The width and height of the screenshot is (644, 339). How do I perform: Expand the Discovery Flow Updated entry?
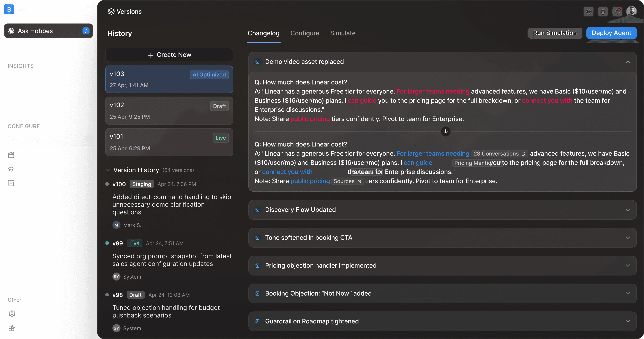coord(628,210)
